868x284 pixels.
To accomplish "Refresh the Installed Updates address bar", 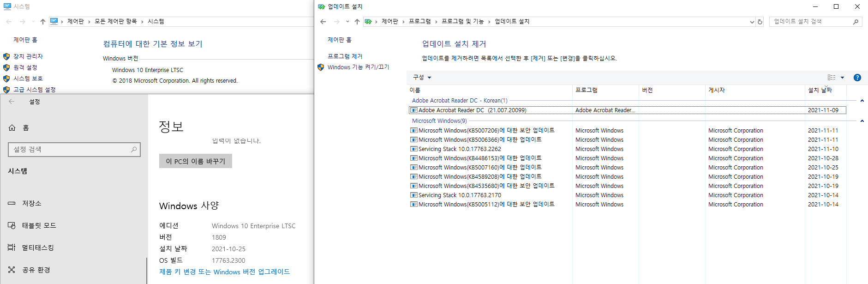I will point(760,22).
